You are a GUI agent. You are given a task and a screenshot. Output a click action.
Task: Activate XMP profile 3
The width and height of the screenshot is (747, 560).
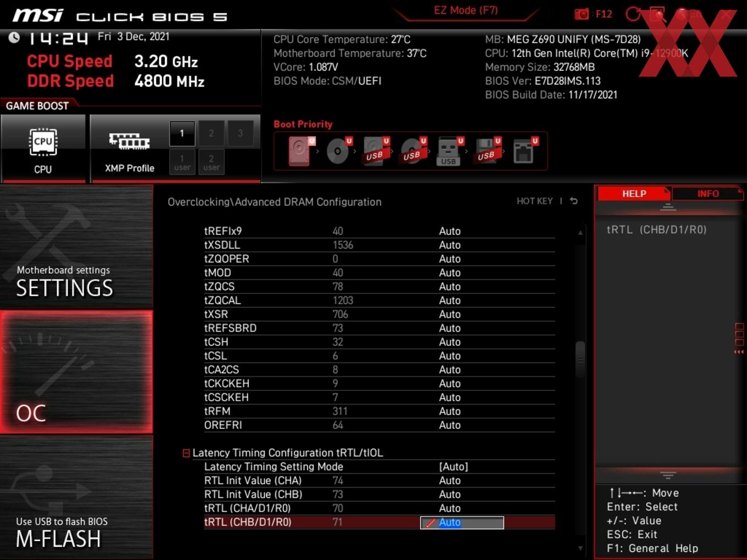click(240, 133)
